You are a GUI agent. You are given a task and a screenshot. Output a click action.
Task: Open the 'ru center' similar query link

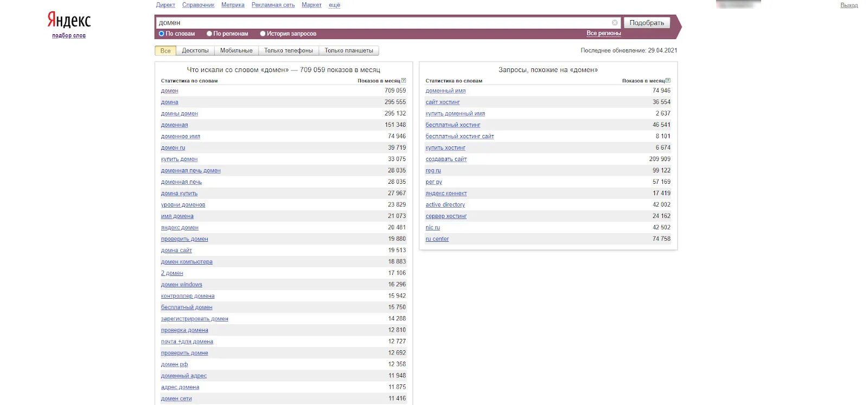point(437,239)
